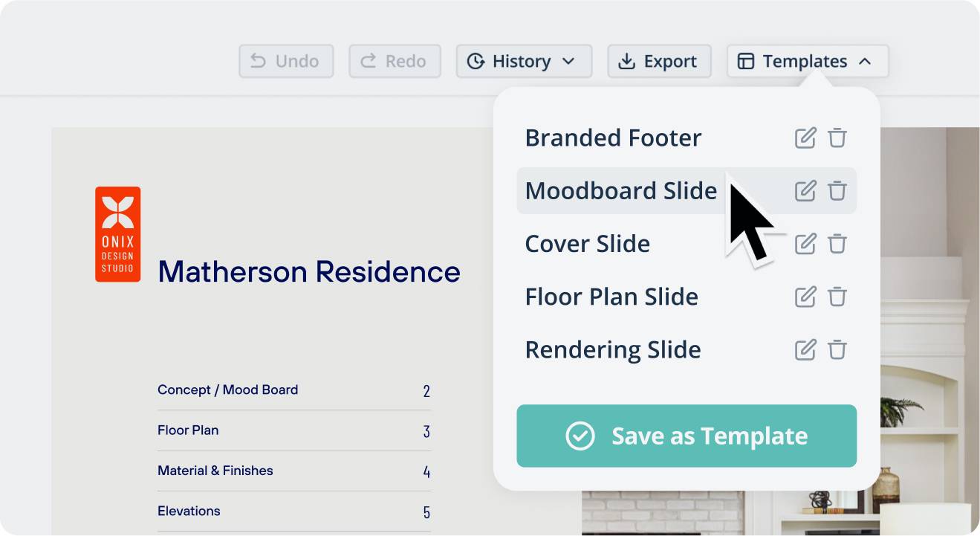This screenshot has width=980, height=536.
Task: Edit the Moodboard Slide template
Action: (x=805, y=191)
